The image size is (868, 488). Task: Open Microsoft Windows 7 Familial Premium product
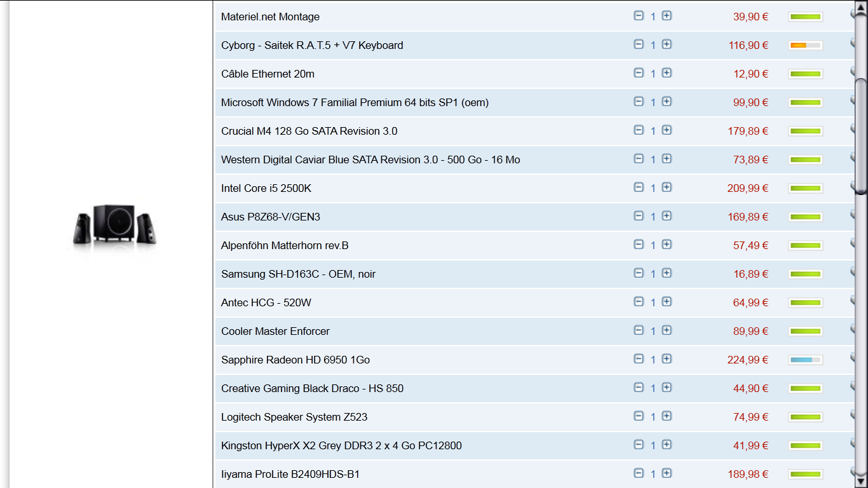tap(355, 102)
